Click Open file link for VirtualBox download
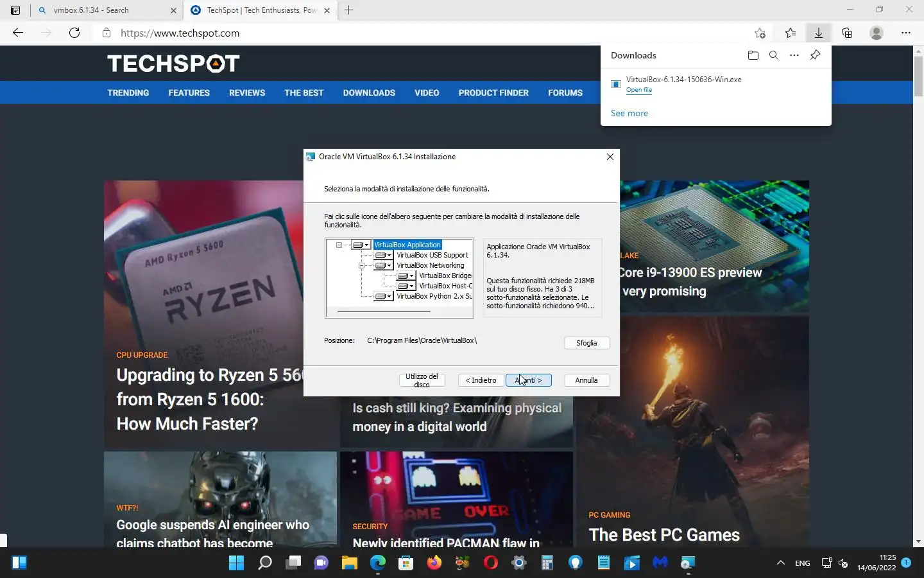 (x=639, y=90)
